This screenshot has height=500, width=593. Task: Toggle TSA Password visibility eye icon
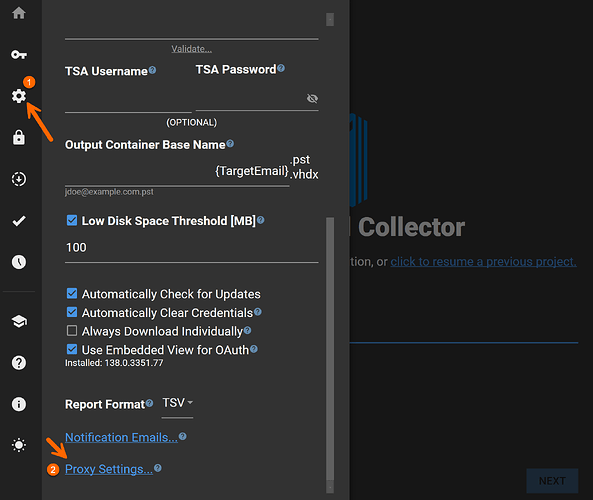(x=312, y=99)
